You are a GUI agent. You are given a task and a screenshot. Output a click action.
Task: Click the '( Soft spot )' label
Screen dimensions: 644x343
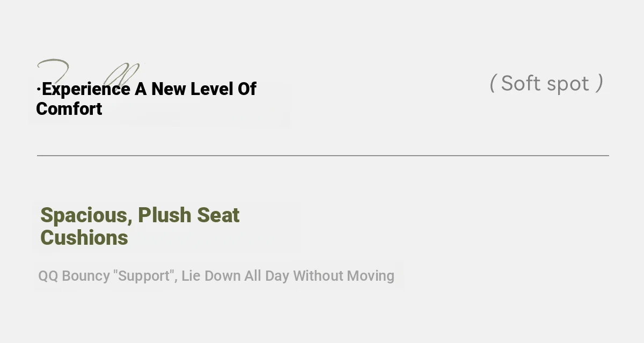(546, 83)
